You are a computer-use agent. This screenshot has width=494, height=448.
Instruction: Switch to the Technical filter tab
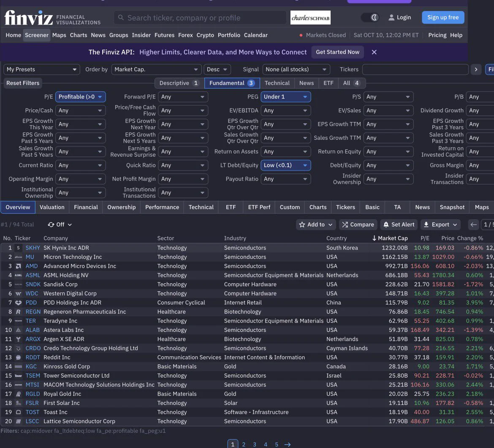(277, 83)
